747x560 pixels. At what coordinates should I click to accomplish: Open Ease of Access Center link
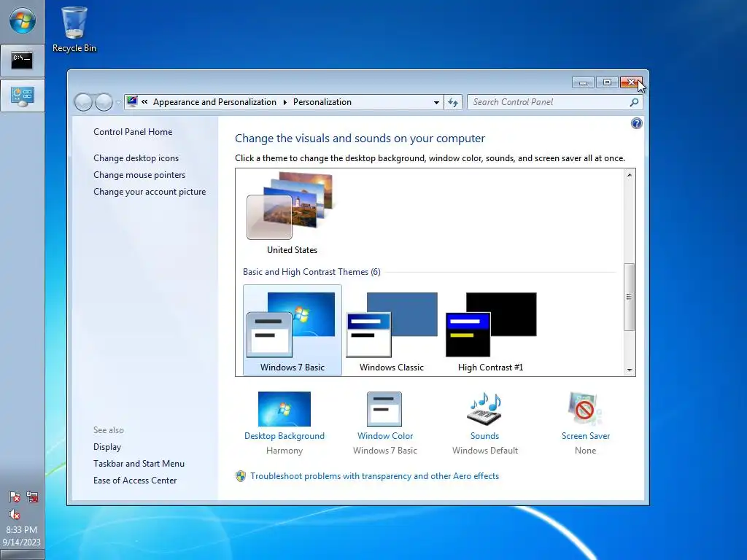(135, 481)
